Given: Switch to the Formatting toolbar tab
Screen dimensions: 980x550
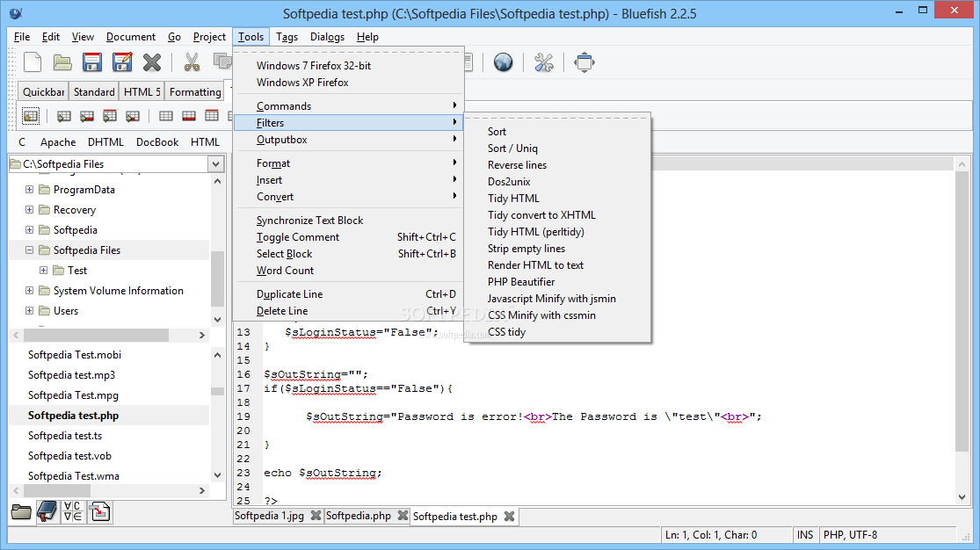Looking at the screenshot, I should coord(195,92).
